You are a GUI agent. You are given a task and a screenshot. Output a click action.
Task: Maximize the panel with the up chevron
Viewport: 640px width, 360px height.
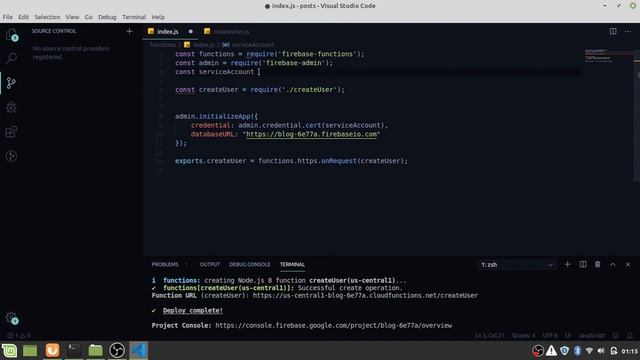point(613,264)
